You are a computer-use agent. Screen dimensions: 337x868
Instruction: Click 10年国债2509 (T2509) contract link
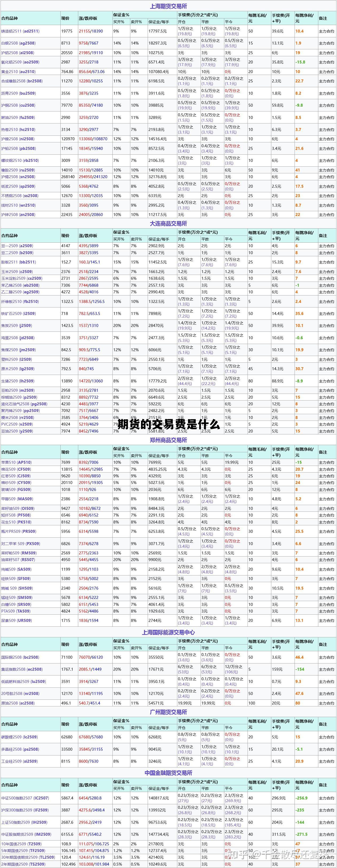point(21,844)
